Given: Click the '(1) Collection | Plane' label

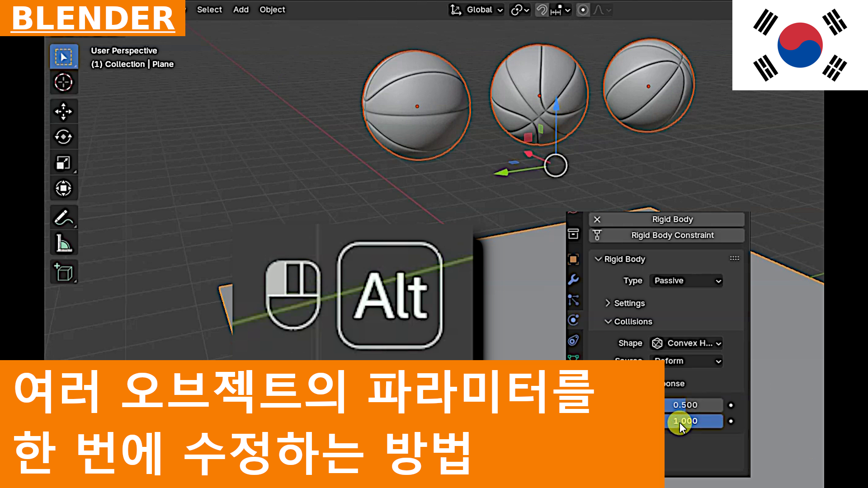Looking at the screenshot, I should click(132, 64).
